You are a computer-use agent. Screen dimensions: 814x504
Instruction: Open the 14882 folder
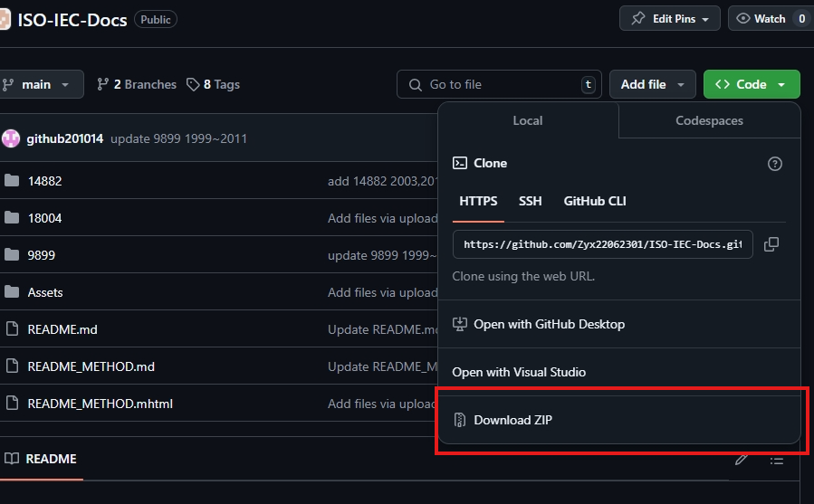[x=44, y=181]
